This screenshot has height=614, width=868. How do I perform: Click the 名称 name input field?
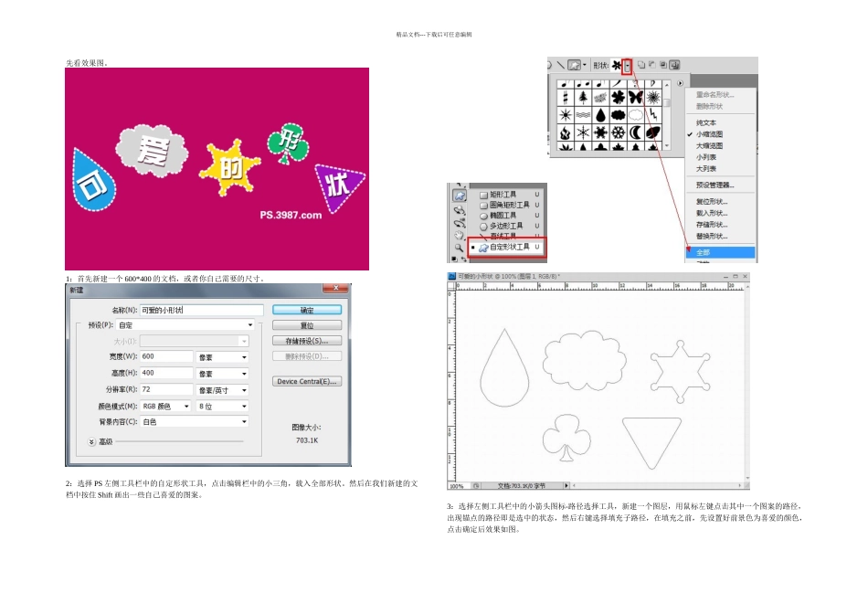tap(202, 310)
